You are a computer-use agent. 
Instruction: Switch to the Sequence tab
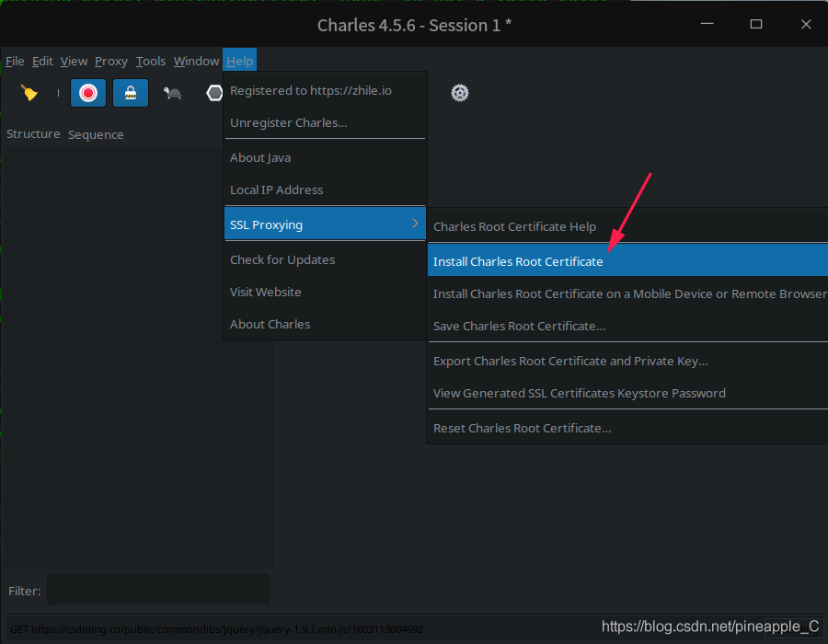pyautogui.click(x=96, y=134)
